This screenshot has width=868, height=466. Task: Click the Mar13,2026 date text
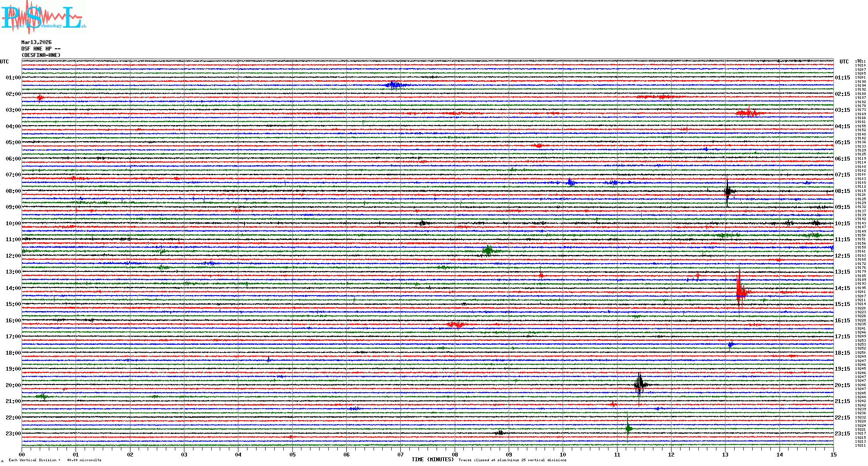[x=36, y=42]
